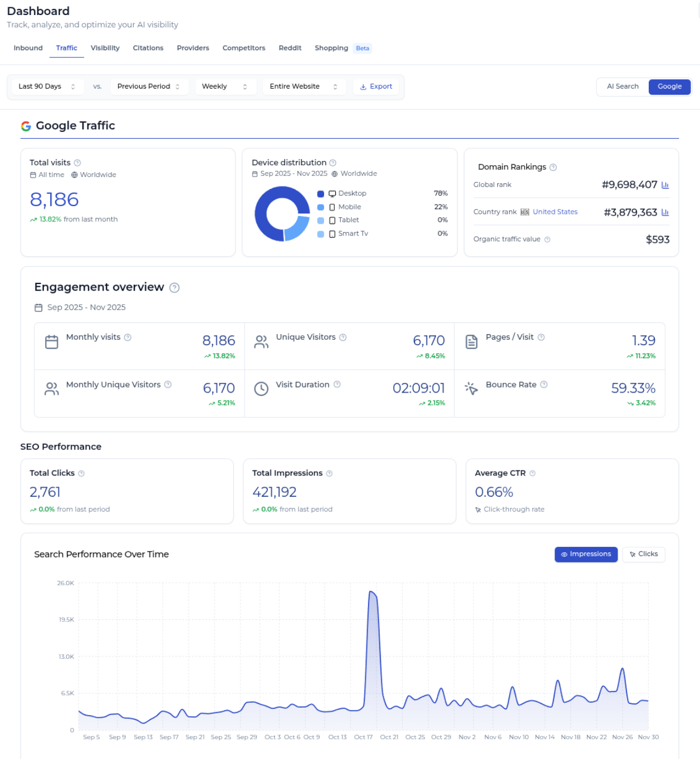Image resolution: width=700 pixels, height=759 pixels.
Task: Click the help icon next to Total visits
Action: coord(77,163)
